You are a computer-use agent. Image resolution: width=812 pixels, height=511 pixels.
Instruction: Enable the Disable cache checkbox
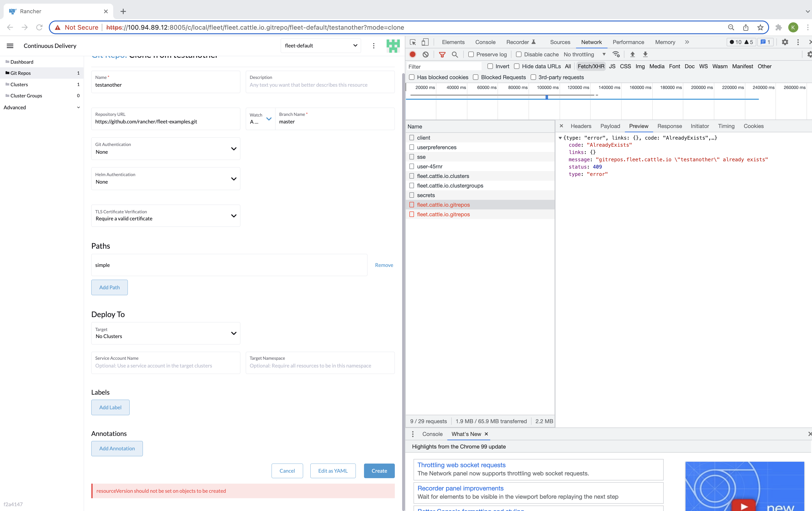tap(519, 54)
